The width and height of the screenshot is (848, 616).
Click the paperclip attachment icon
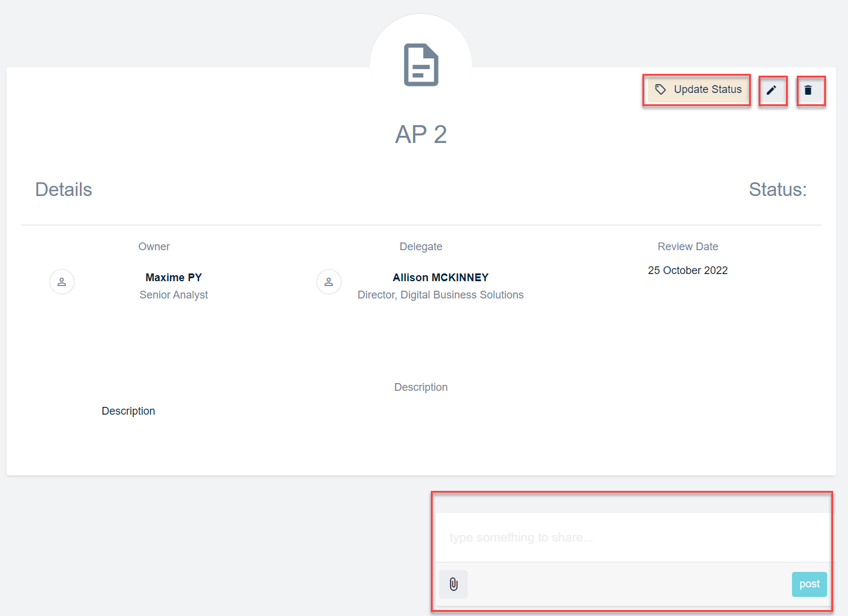point(453,584)
